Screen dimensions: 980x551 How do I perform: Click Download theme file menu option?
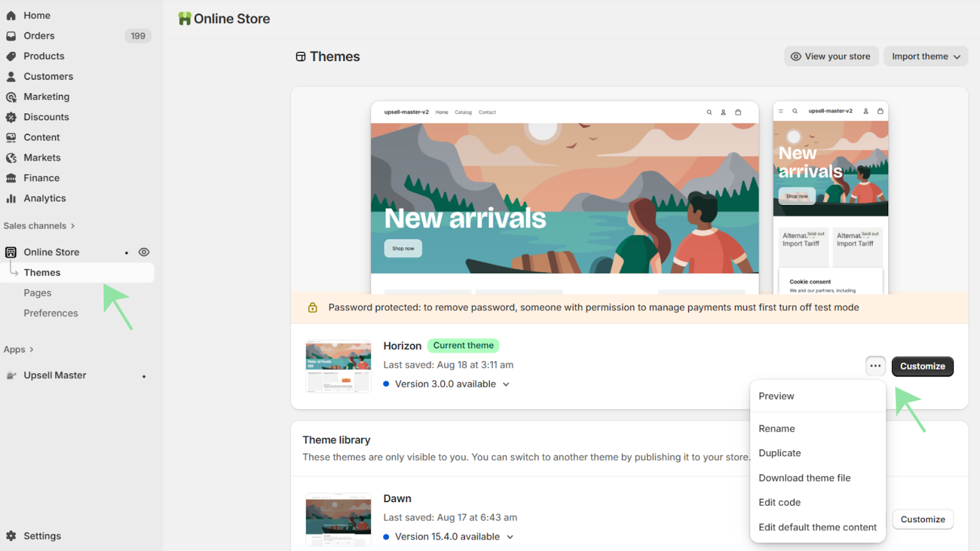[x=804, y=478]
